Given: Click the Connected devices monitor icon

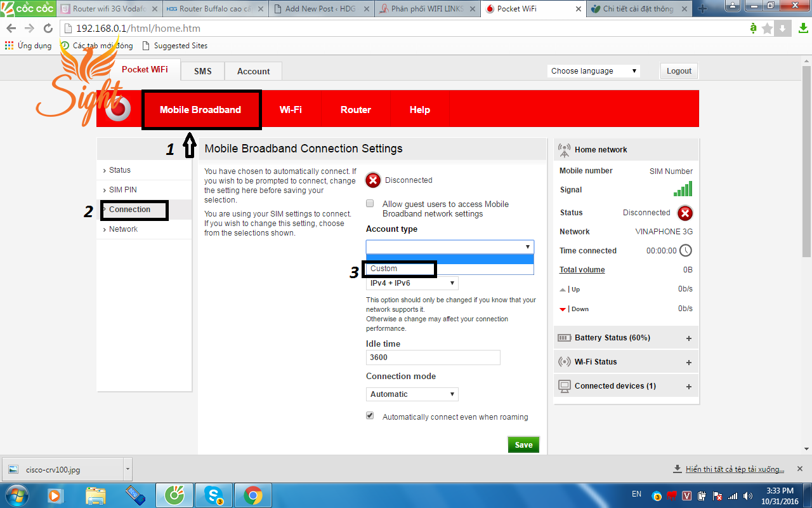Looking at the screenshot, I should (x=564, y=385).
